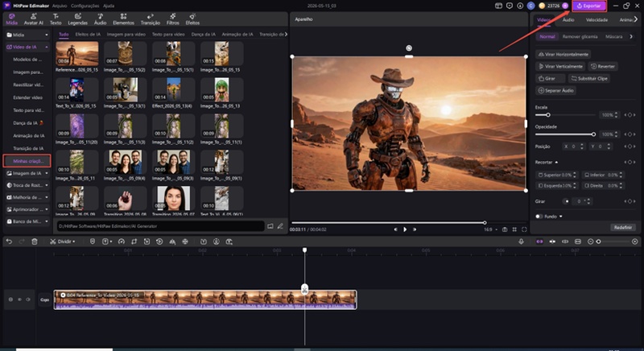Add keyframe for Opacidade

pos(630,134)
